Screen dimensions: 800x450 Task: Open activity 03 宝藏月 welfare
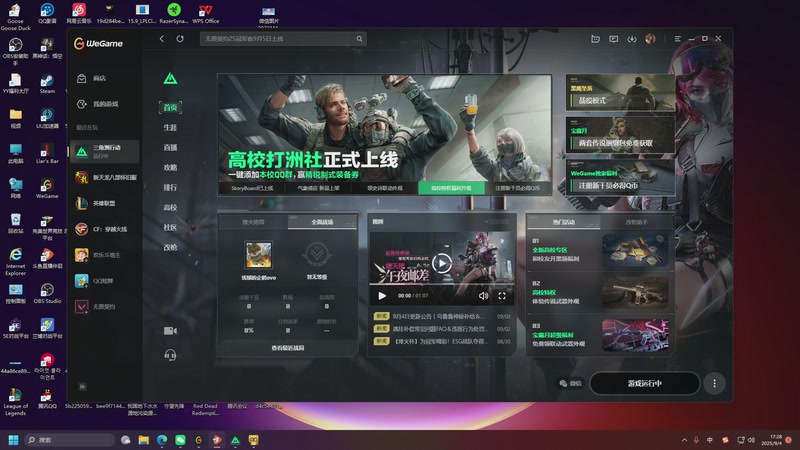click(600, 335)
